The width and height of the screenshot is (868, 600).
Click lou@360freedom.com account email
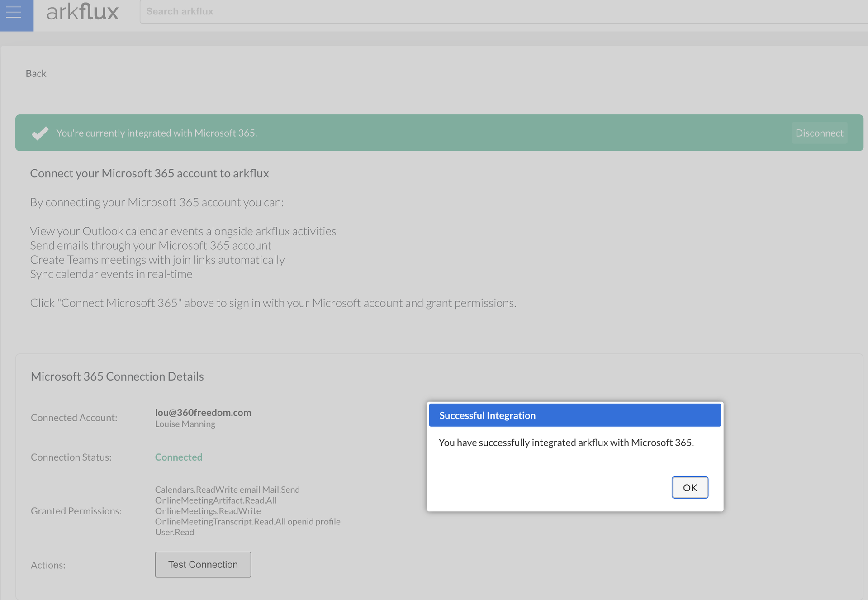203,412
